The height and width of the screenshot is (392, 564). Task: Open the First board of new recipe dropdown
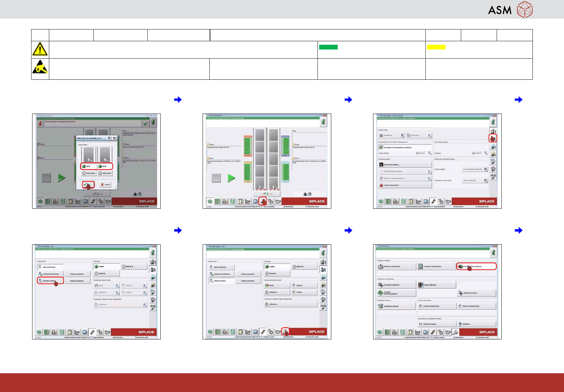475,180
